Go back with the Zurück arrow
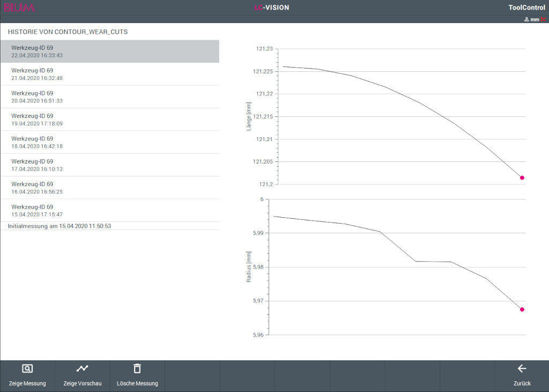This screenshot has height=392, width=549. 522,368
